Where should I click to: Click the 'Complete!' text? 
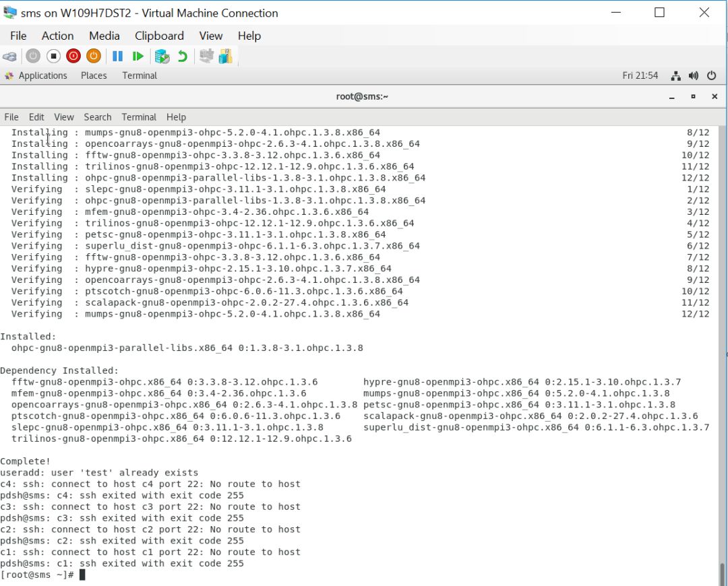pyautogui.click(x=25, y=461)
